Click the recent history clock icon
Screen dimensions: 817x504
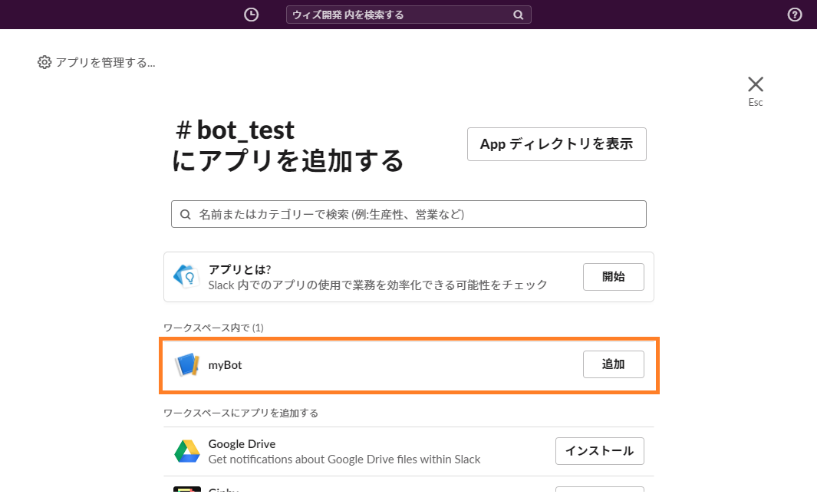coord(251,14)
